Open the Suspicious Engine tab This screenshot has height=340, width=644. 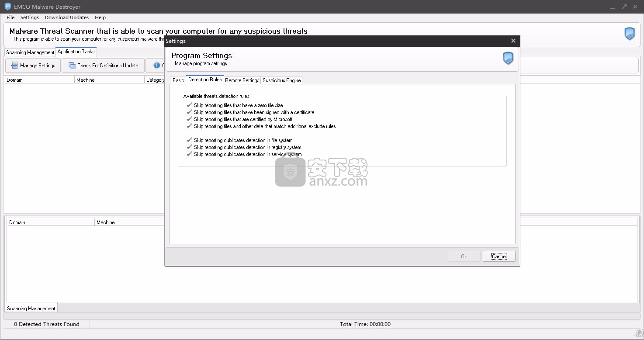click(x=281, y=80)
